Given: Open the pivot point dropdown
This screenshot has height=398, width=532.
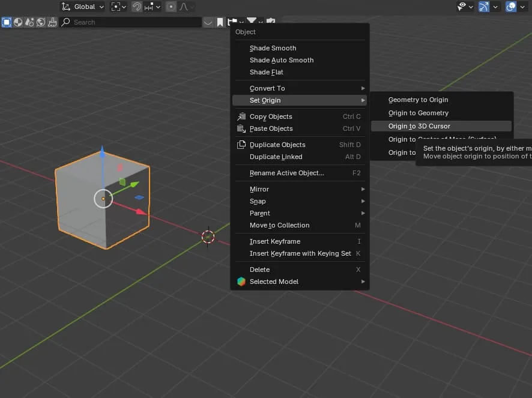Looking at the screenshot, I should pos(119,7).
